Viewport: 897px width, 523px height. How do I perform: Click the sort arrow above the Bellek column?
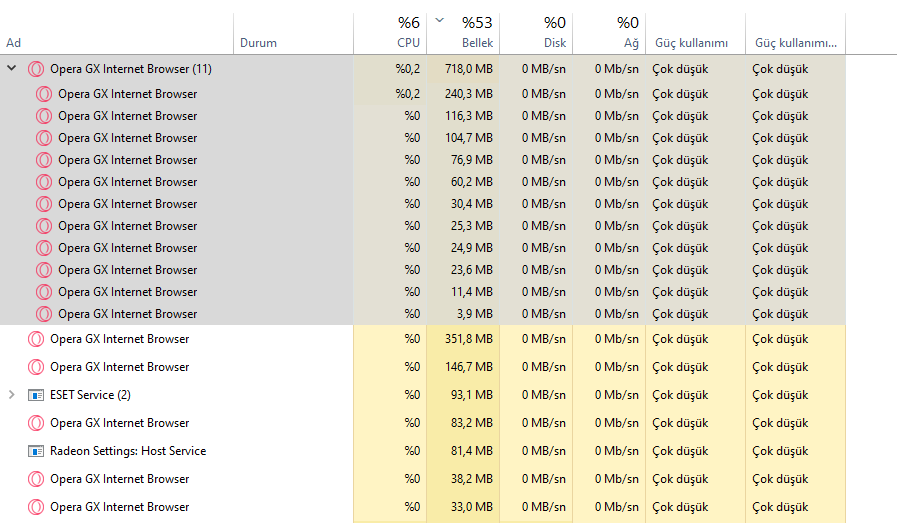click(441, 20)
